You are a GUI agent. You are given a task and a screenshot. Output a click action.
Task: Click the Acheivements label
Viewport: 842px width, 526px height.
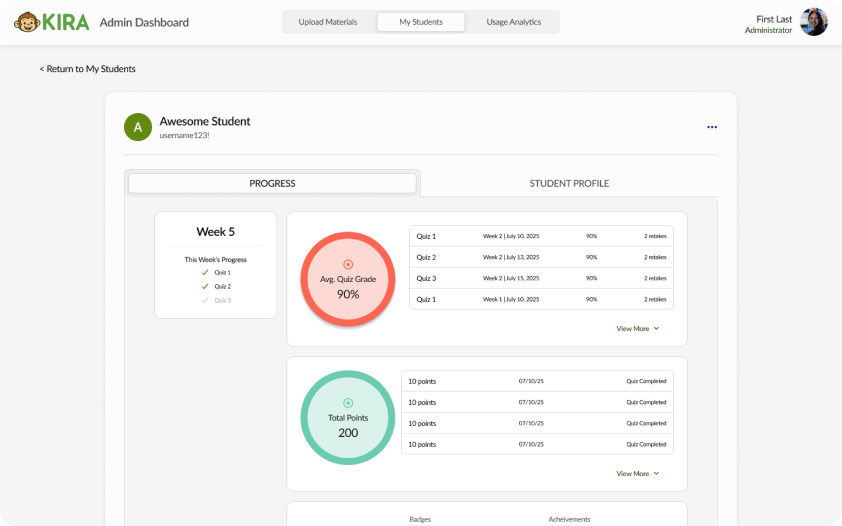point(569,519)
